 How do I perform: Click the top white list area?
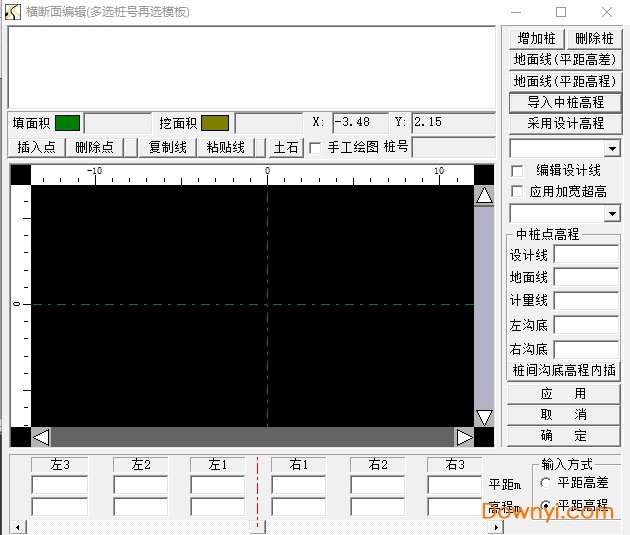pos(252,67)
